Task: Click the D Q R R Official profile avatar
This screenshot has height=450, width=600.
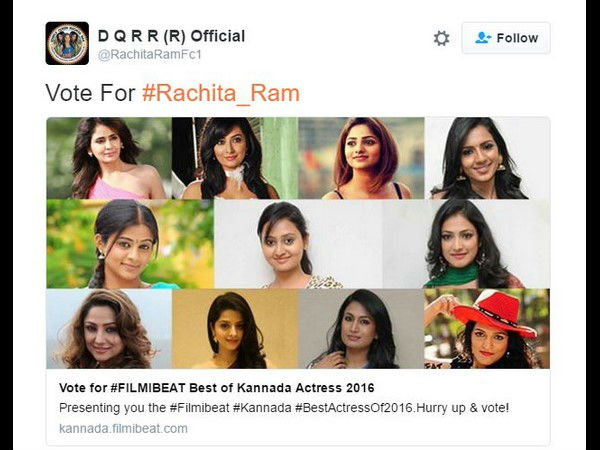Action: click(67, 44)
